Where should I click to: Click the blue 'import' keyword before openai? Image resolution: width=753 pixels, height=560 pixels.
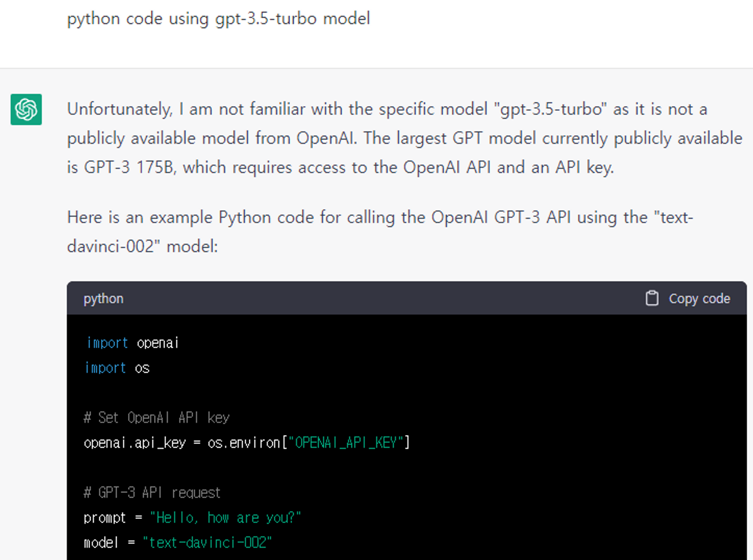pos(107,343)
